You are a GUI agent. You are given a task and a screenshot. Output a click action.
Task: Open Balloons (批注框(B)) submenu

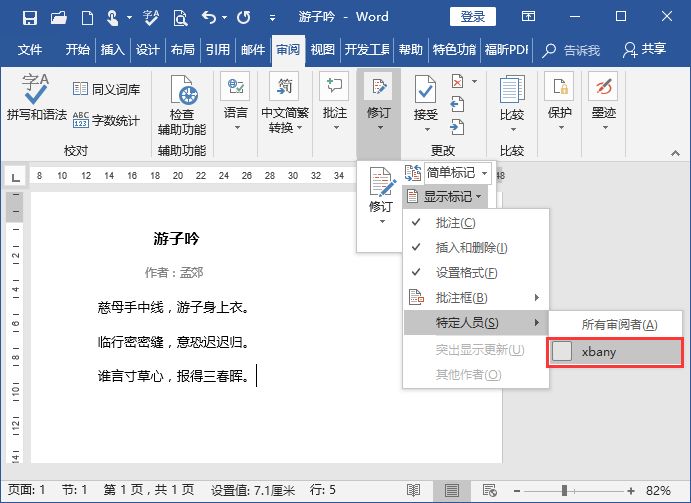click(476, 298)
